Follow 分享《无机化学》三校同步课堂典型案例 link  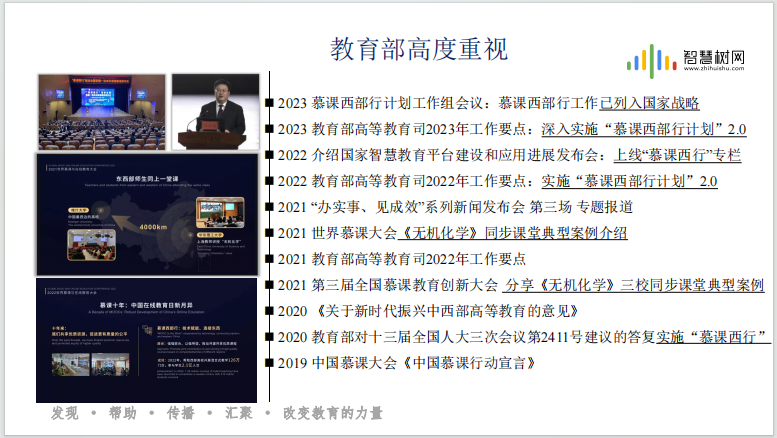[x=634, y=285]
